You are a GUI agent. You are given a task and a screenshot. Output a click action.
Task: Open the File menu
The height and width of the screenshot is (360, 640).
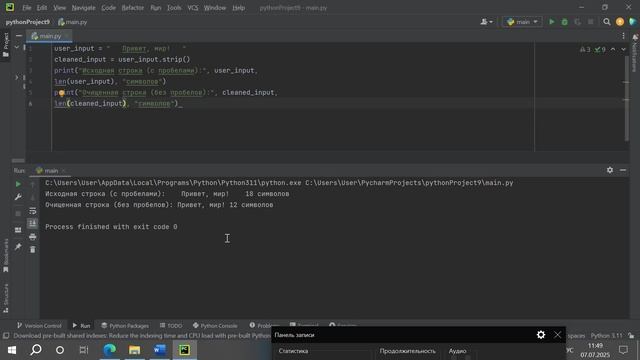click(27, 8)
